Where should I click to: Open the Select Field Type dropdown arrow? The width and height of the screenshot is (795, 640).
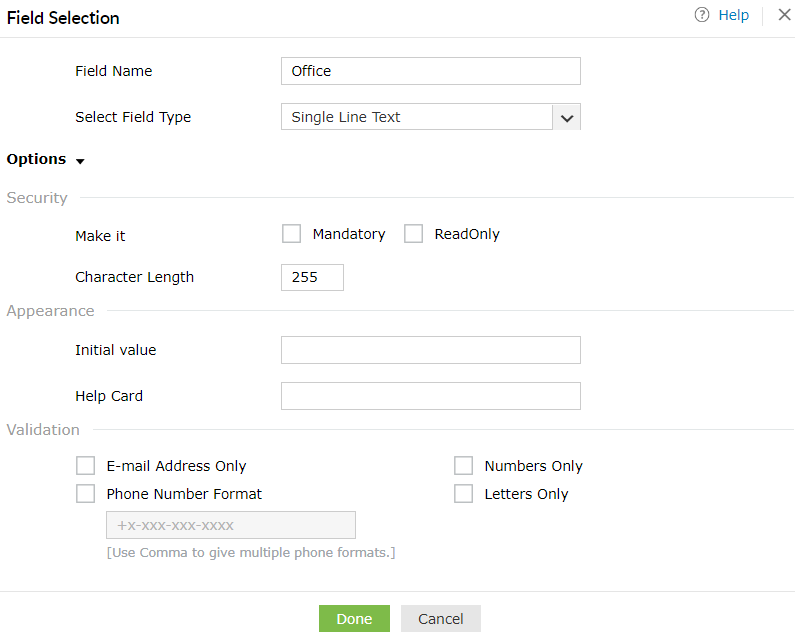(x=566, y=118)
